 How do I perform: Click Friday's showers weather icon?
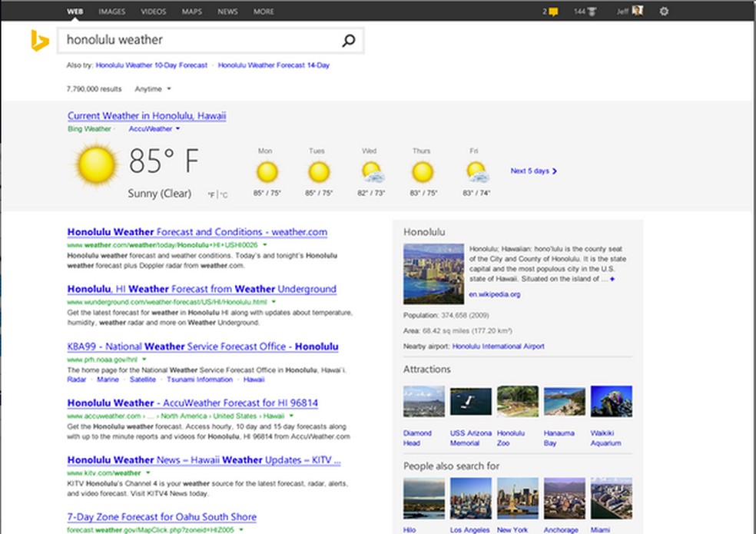coord(476,172)
